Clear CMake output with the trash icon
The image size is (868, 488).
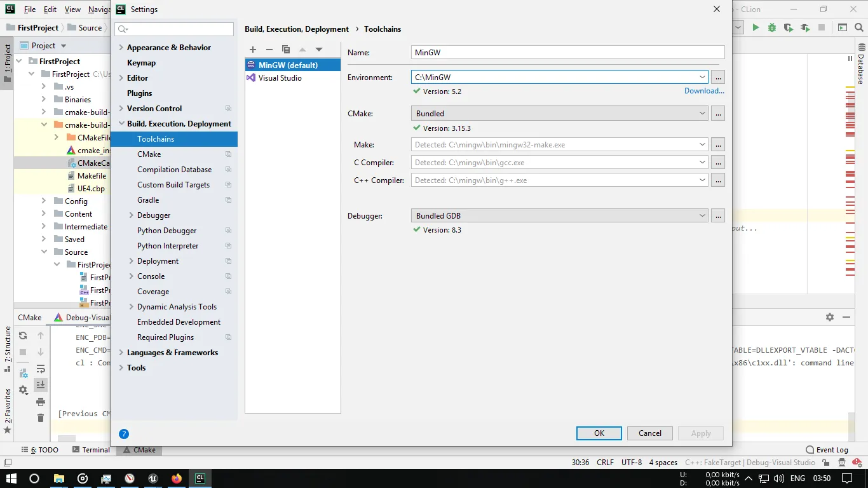[x=41, y=418]
